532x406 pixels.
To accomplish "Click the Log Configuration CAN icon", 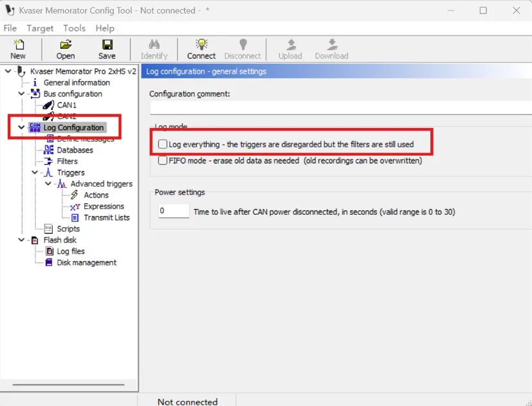I will (x=35, y=127).
